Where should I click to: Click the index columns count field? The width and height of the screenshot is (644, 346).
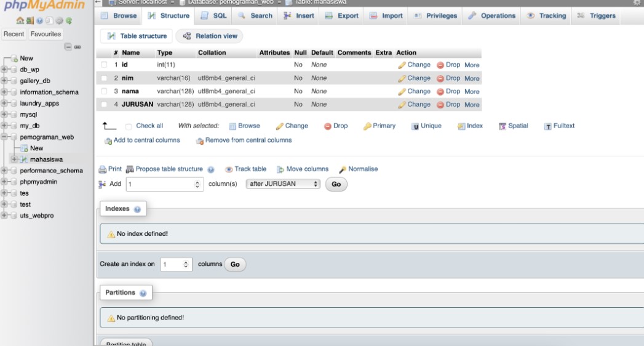(177, 264)
